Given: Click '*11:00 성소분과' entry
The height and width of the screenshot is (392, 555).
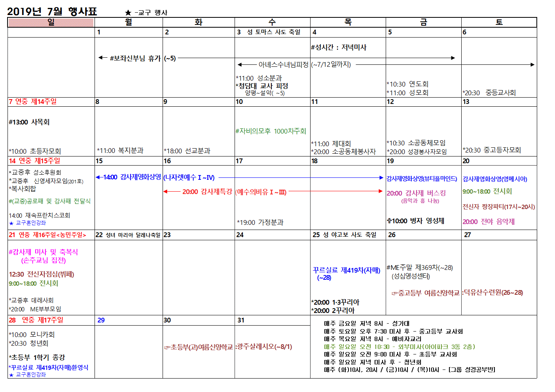Looking at the screenshot, I should [x=259, y=78].
